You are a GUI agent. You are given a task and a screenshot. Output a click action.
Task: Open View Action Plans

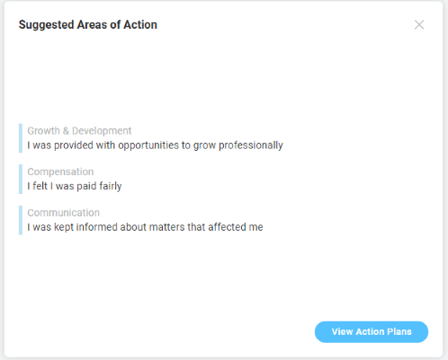[x=371, y=332]
